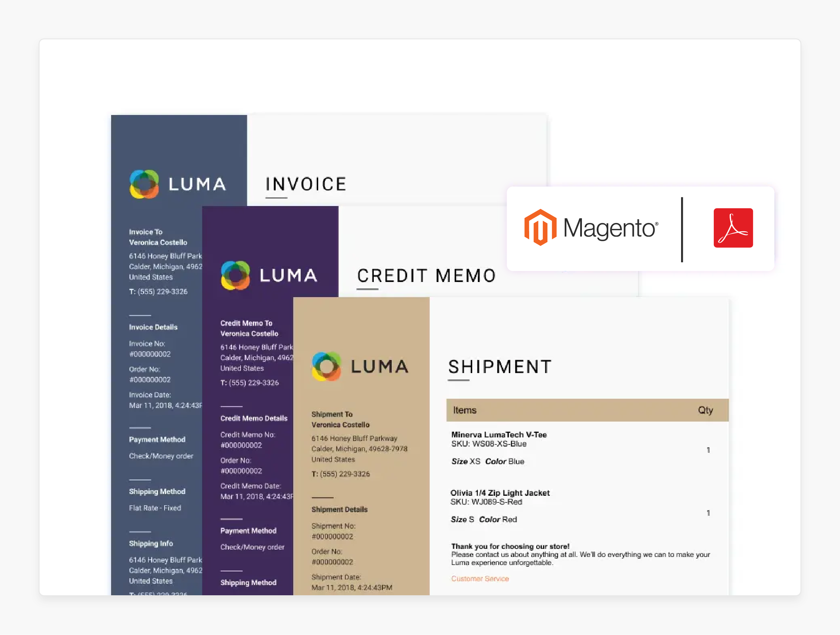Select the Olivia 1/4 Zip Light Jacket item
Screen dimensions: 840x635
pos(500,493)
